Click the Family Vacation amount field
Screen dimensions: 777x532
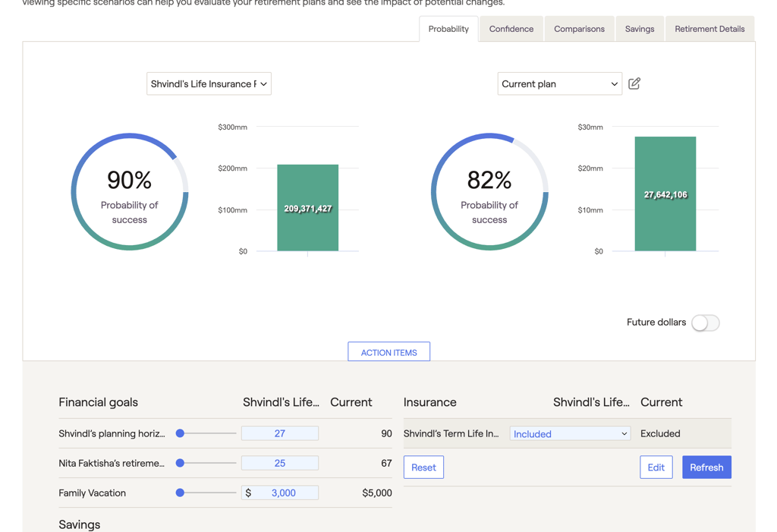(283, 493)
